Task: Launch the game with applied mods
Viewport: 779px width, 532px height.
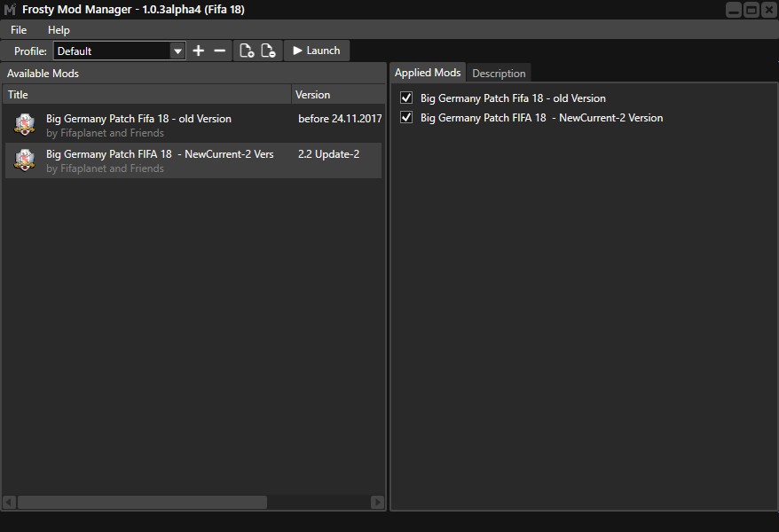Action: (317, 51)
